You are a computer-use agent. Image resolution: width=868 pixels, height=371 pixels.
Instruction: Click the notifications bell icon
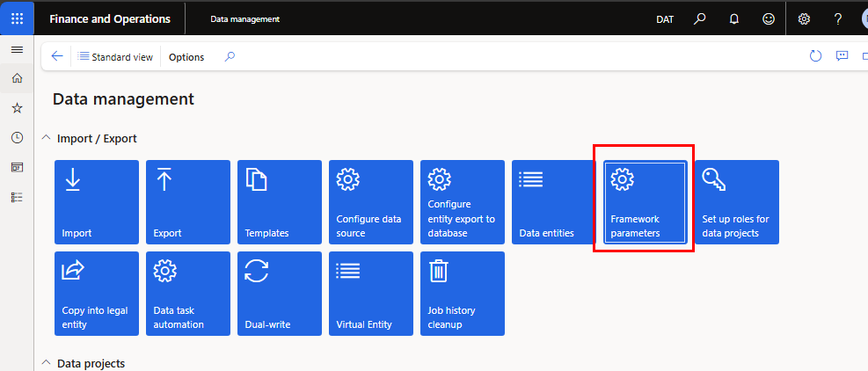coord(734,18)
